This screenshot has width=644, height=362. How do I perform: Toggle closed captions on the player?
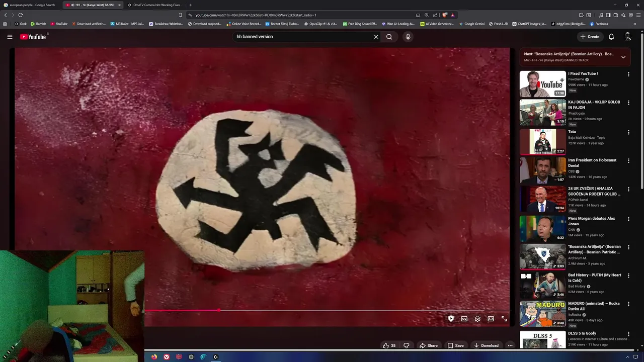(x=464, y=319)
